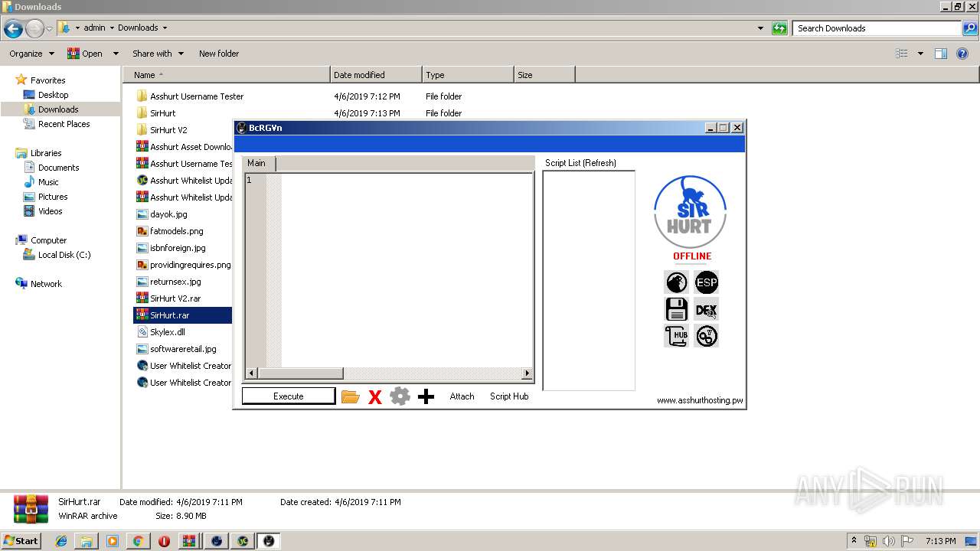Open Opera from the taskbar

(x=164, y=541)
